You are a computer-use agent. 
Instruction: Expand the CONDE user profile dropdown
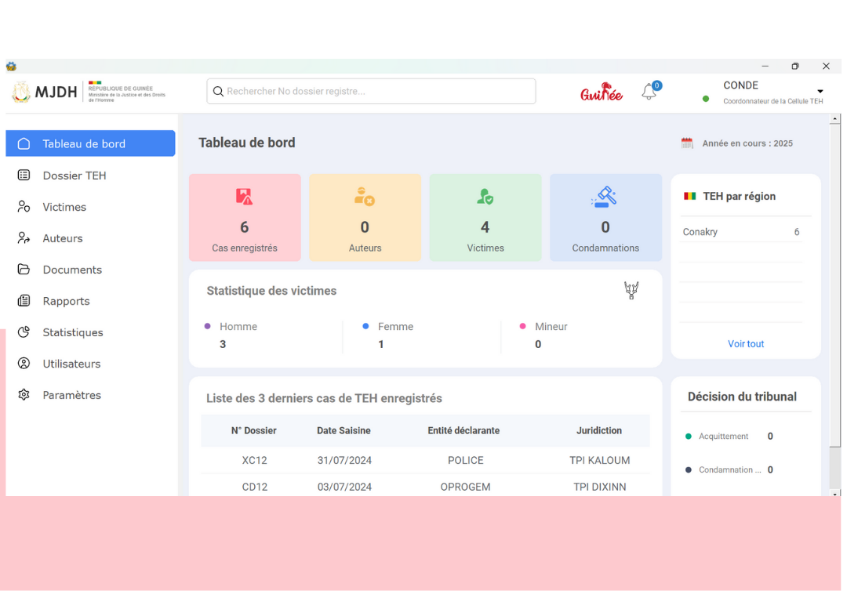pos(820,92)
